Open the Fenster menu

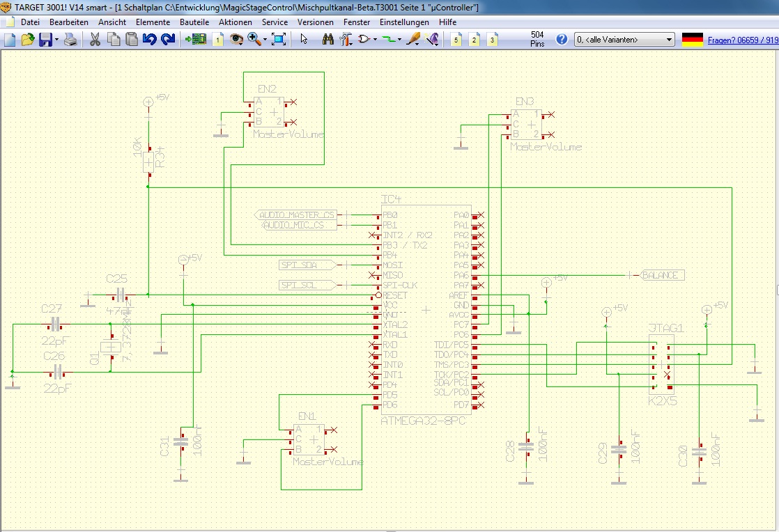(356, 22)
